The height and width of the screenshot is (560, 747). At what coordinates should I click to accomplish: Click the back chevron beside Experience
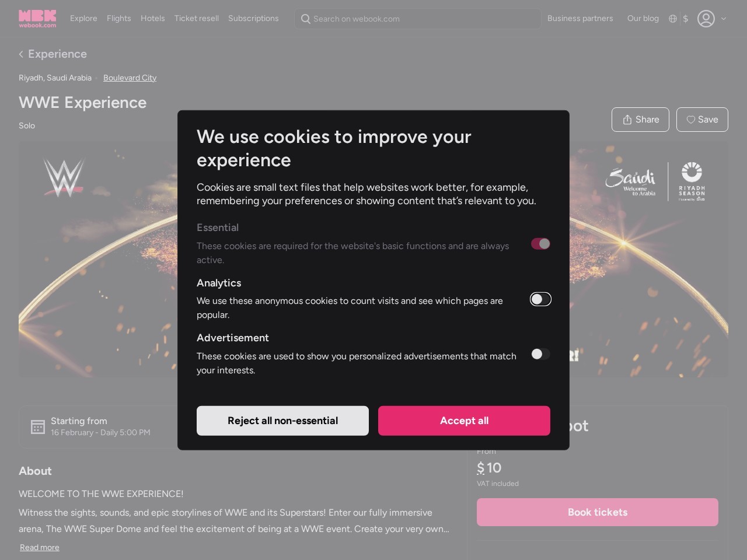tap(21, 54)
